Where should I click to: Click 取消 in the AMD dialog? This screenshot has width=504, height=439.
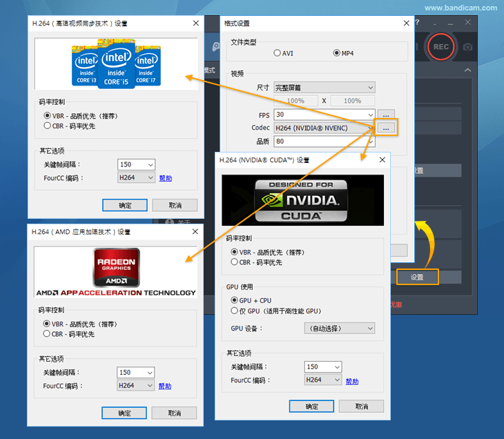(174, 413)
